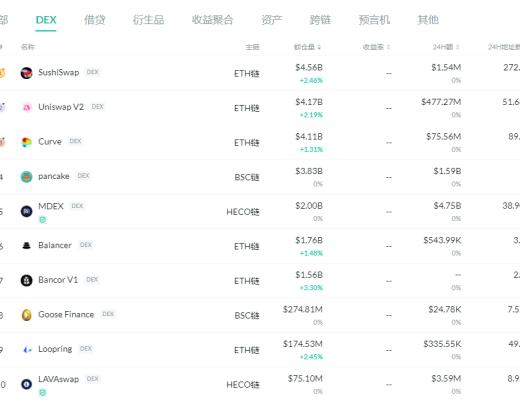The height and width of the screenshot is (400, 520).
Task: Click the DEX tag beside Goose Finance
Action: 108,314
